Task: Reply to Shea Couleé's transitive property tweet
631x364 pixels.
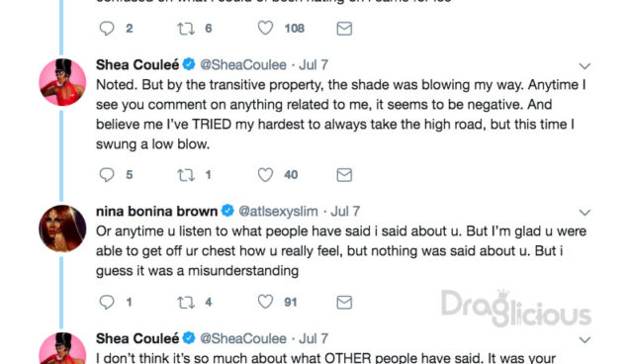Action: pos(107,175)
